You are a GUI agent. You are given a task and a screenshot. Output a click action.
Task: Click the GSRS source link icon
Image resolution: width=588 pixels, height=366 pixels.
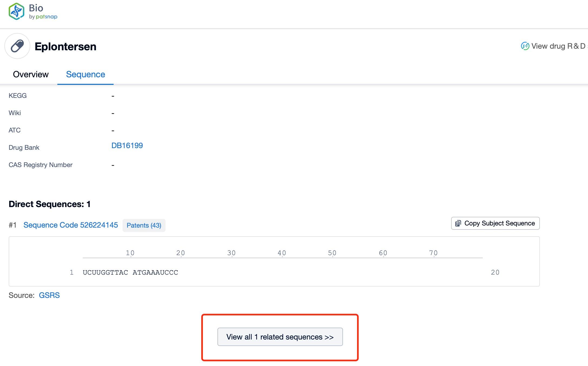pyautogui.click(x=49, y=295)
